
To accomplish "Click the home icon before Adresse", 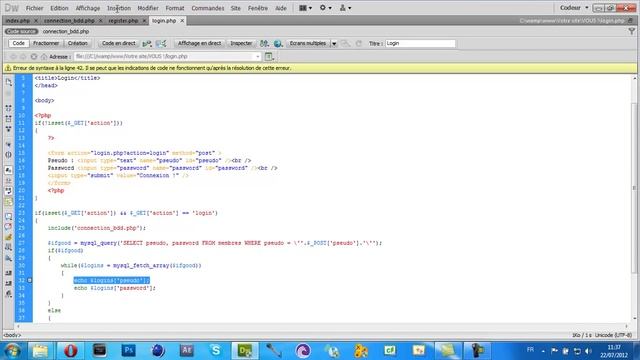I will click(44, 57).
